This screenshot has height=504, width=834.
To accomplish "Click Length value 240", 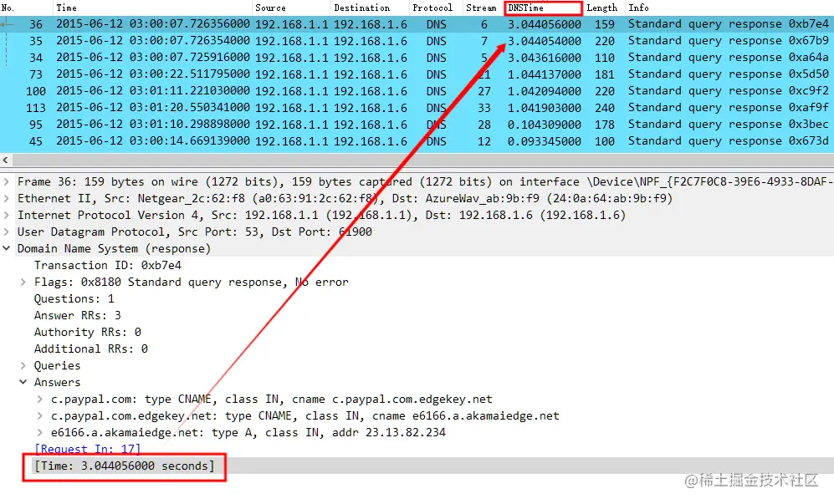I will [x=605, y=108].
